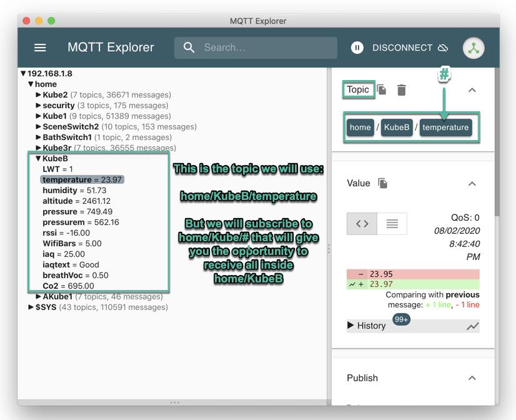Select humidity = 51.73 topic
The image size is (516, 420).
[74, 190]
